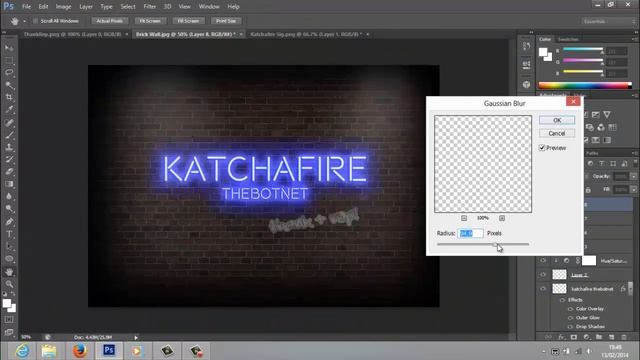
Task: Open the Opacity dropdown arrow
Action: (634, 176)
